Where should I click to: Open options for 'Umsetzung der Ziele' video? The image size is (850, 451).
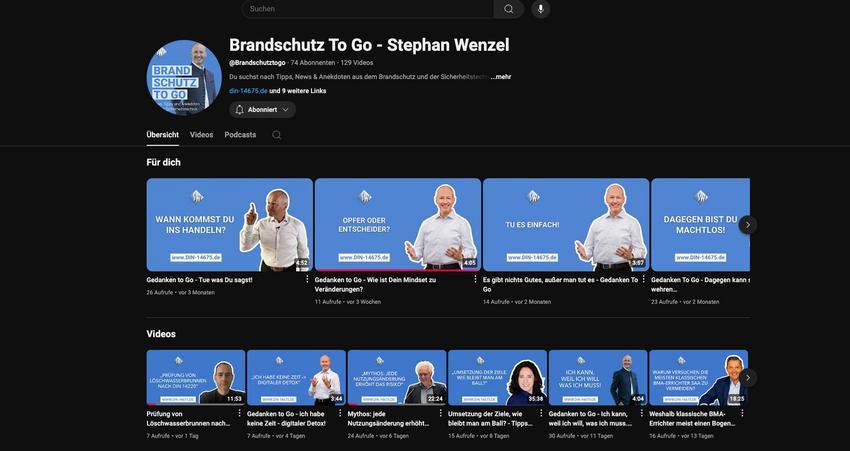click(x=541, y=413)
